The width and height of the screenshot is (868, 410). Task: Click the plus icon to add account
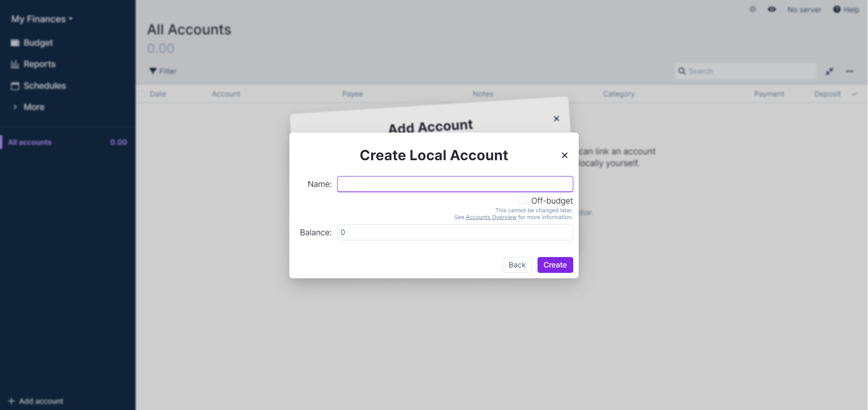[x=11, y=401]
